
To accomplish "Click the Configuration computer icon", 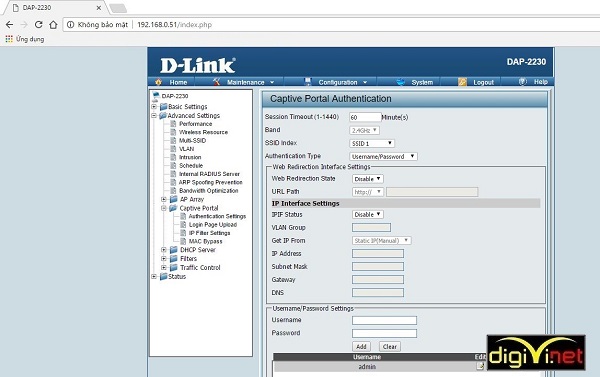I will point(307,82).
